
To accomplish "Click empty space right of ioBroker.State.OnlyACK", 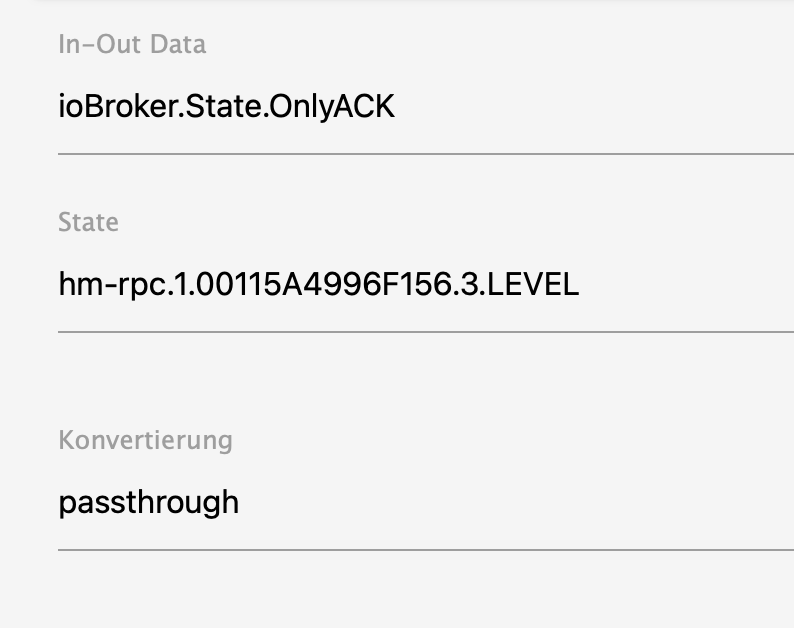I will coord(600,106).
